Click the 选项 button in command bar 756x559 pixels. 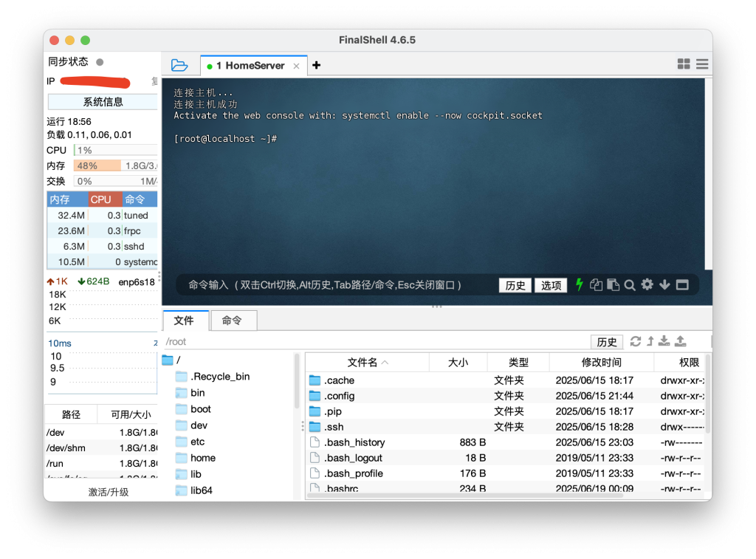[x=551, y=286]
